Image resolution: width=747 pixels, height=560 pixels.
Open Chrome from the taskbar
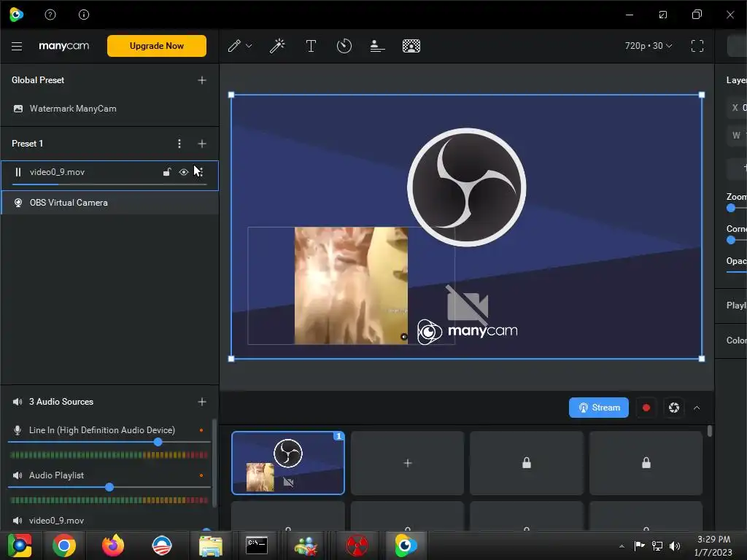tap(64, 545)
